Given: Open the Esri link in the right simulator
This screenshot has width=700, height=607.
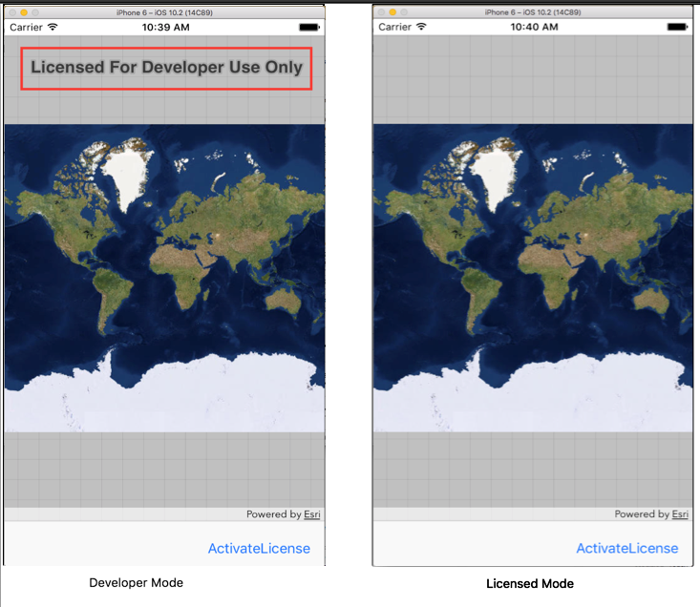Looking at the screenshot, I should click(680, 513).
